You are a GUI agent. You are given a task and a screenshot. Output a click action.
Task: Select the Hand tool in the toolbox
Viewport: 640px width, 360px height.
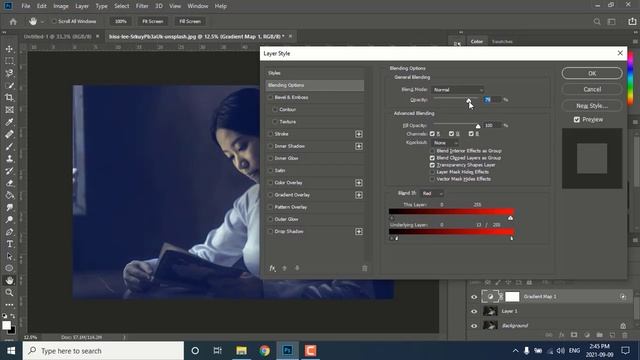coord(9,280)
